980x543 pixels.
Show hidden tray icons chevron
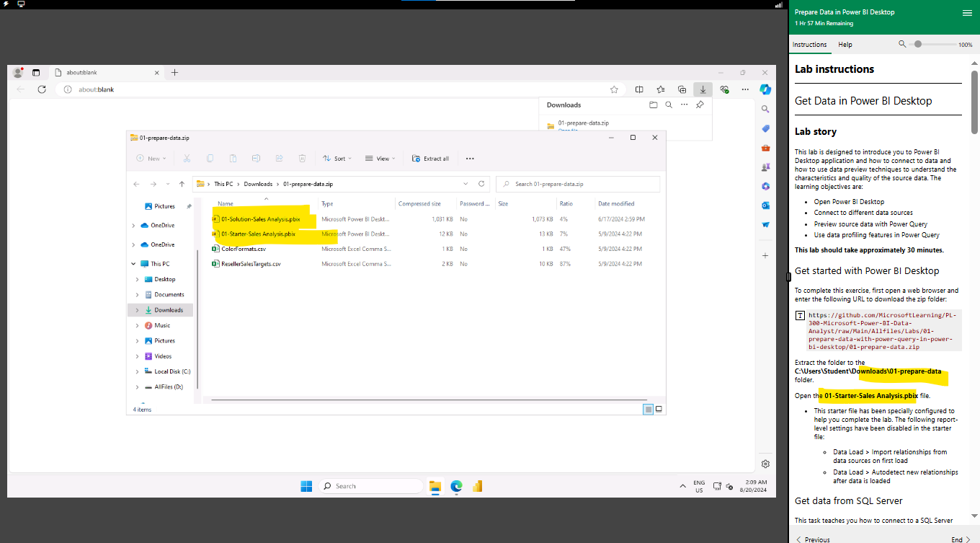[682, 486]
